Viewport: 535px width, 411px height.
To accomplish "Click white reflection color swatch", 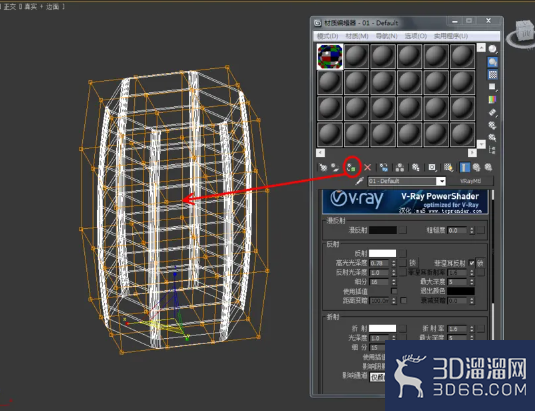I will pyautogui.click(x=382, y=253).
